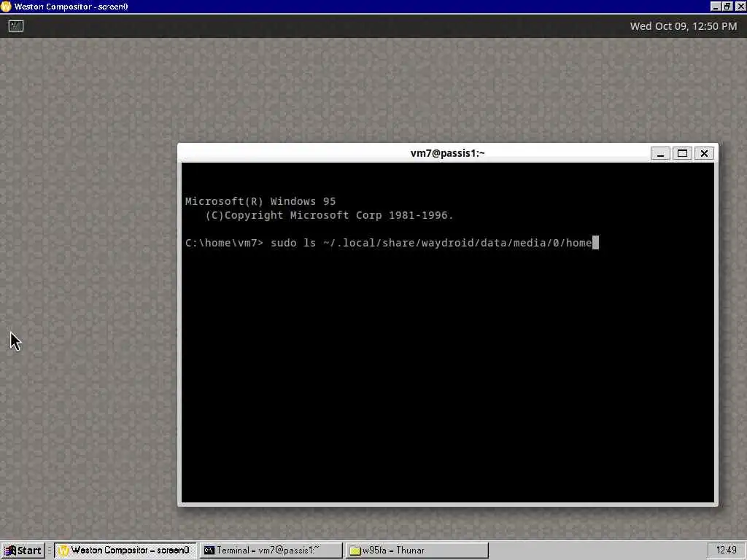This screenshot has width=747, height=560.
Task: Click the sudo ls command line text
Action: point(431,243)
